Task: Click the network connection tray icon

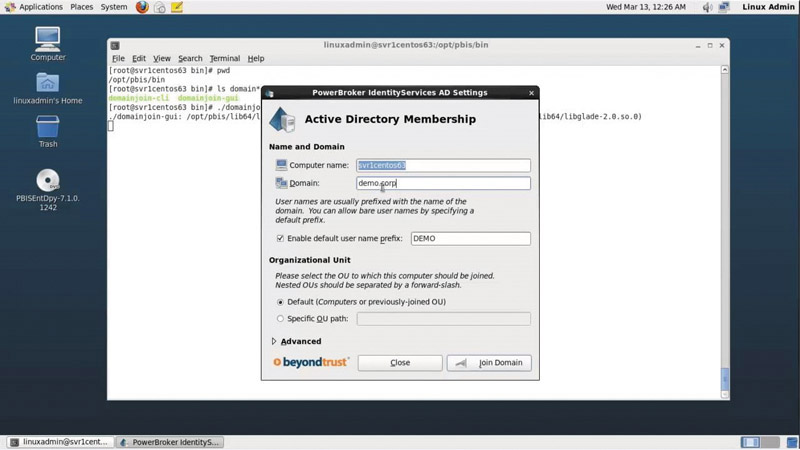Action: [x=724, y=7]
